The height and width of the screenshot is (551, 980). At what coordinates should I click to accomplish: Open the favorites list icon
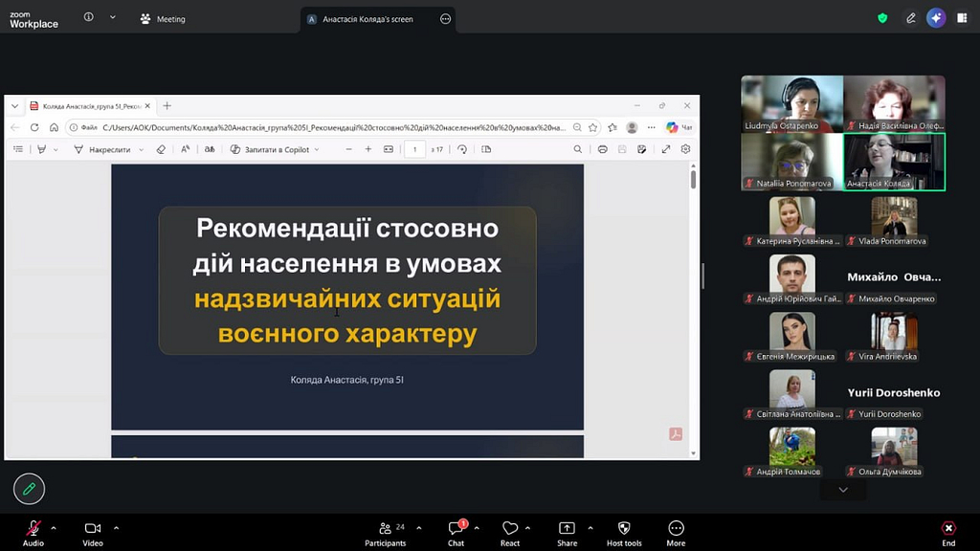pos(612,127)
